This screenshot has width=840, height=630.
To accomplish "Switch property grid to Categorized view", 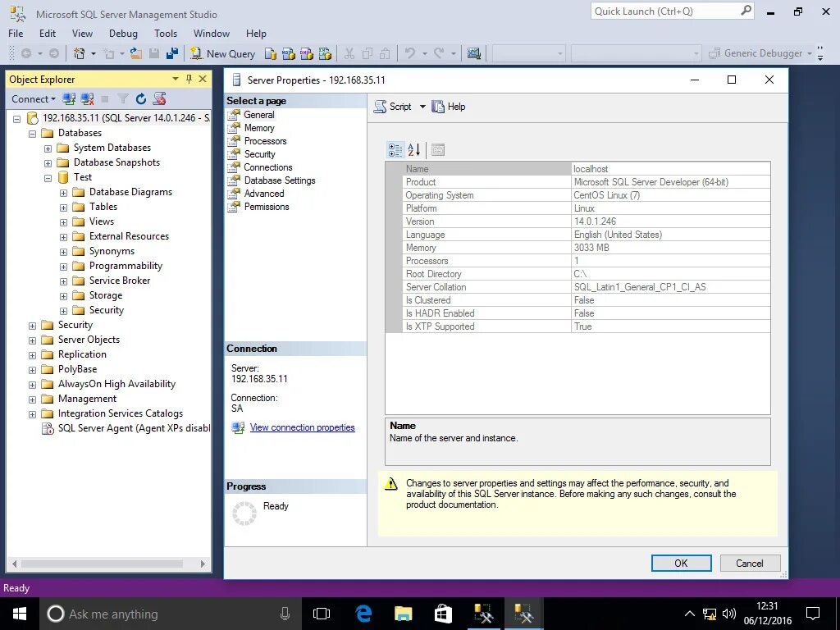I will pyautogui.click(x=395, y=150).
